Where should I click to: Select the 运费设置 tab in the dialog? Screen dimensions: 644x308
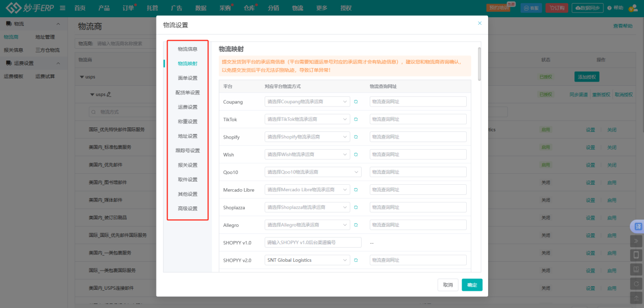point(187,107)
